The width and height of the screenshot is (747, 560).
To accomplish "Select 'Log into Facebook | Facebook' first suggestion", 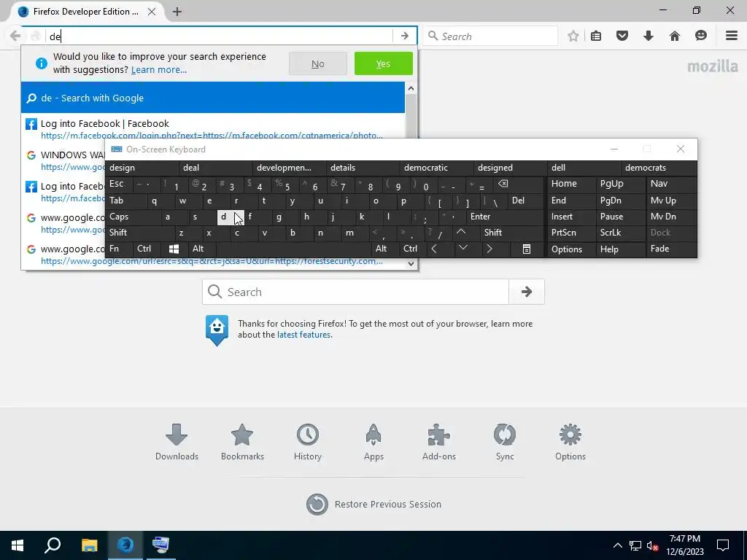I will (x=213, y=129).
